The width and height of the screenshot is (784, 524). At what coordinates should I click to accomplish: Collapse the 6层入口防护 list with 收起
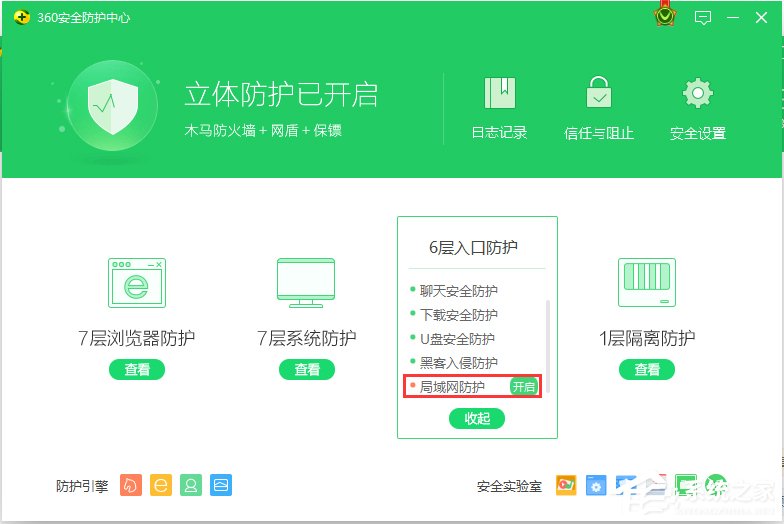(477, 418)
